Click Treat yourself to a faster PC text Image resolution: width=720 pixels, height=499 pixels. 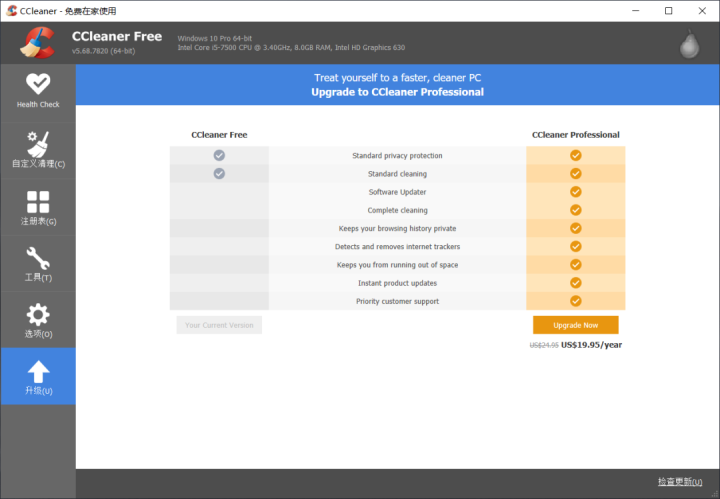pyautogui.click(x=397, y=78)
